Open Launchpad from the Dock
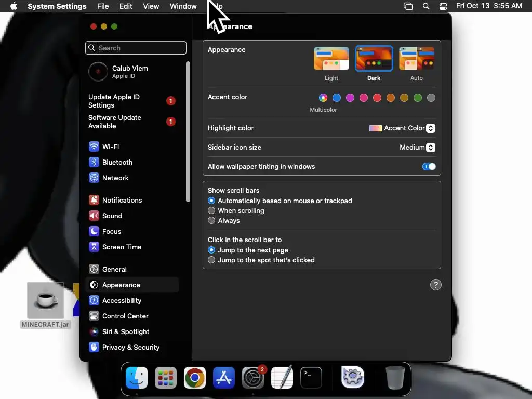The width and height of the screenshot is (532, 399). point(166,378)
